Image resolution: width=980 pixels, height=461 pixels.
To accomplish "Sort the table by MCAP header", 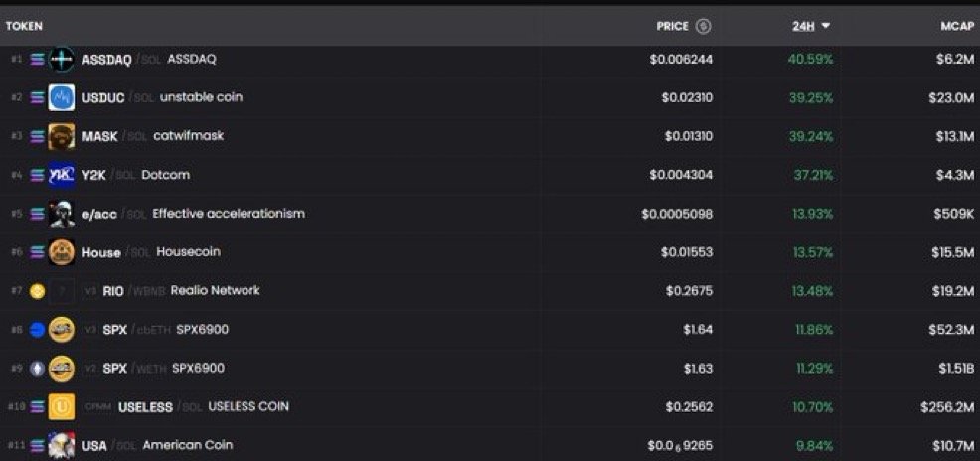I will [x=957, y=26].
